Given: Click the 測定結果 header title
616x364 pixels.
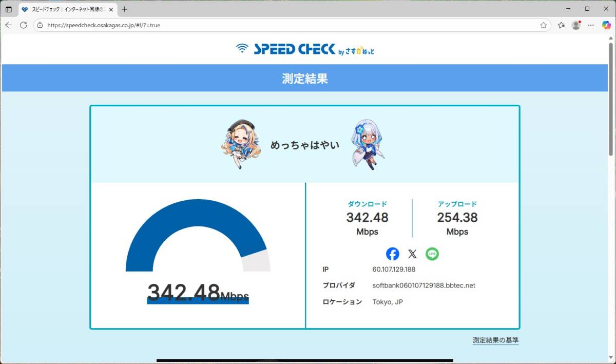Looking at the screenshot, I should coord(305,79).
